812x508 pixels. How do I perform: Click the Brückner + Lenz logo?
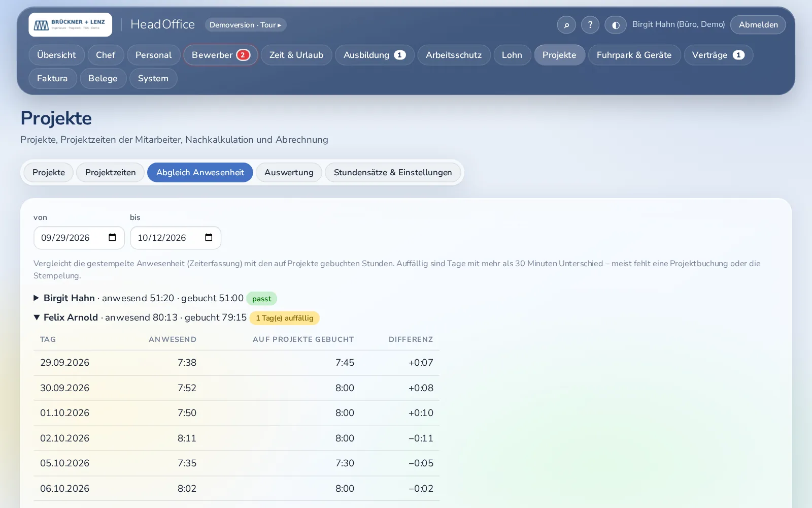click(x=70, y=24)
